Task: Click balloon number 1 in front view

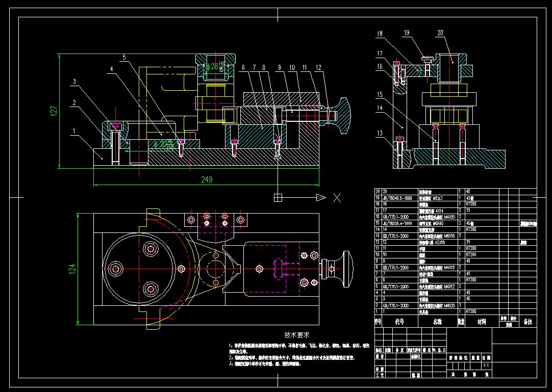Action: [74, 131]
